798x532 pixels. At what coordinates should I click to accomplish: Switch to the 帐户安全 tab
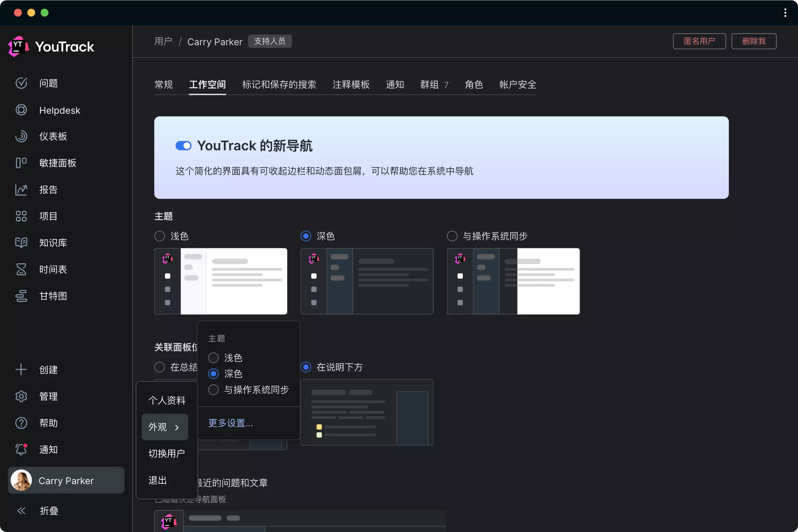click(x=517, y=85)
